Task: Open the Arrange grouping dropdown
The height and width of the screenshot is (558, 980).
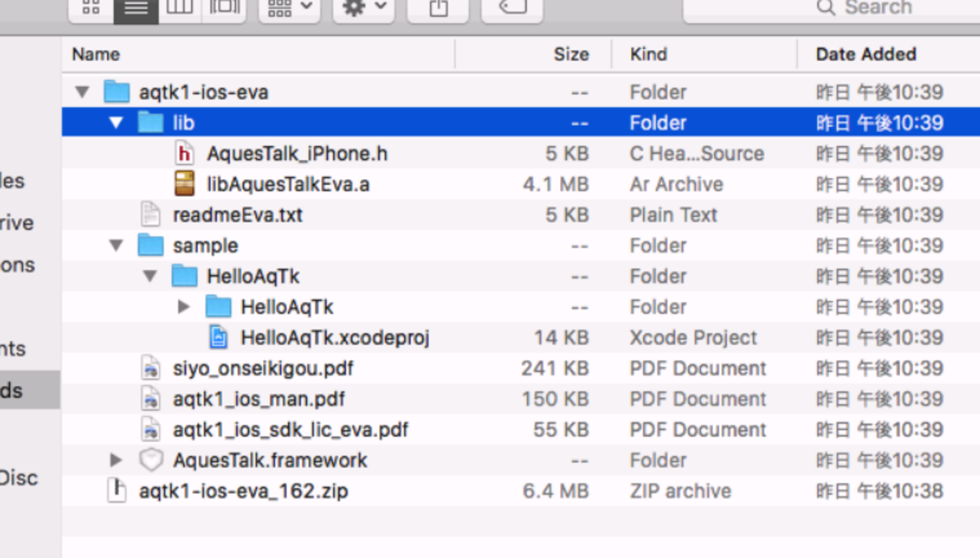Action: pos(289,8)
